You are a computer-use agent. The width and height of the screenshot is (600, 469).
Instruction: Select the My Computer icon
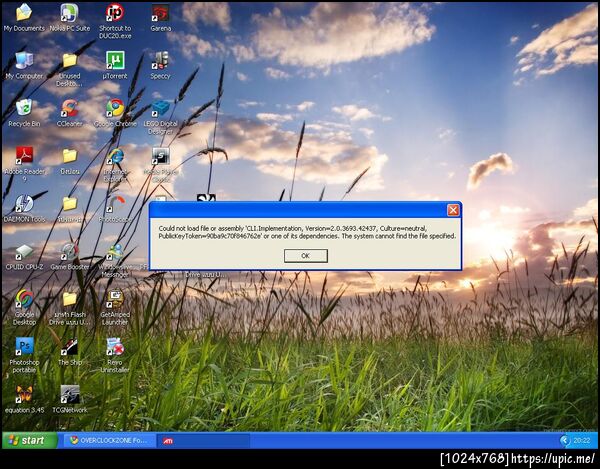click(x=24, y=65)
